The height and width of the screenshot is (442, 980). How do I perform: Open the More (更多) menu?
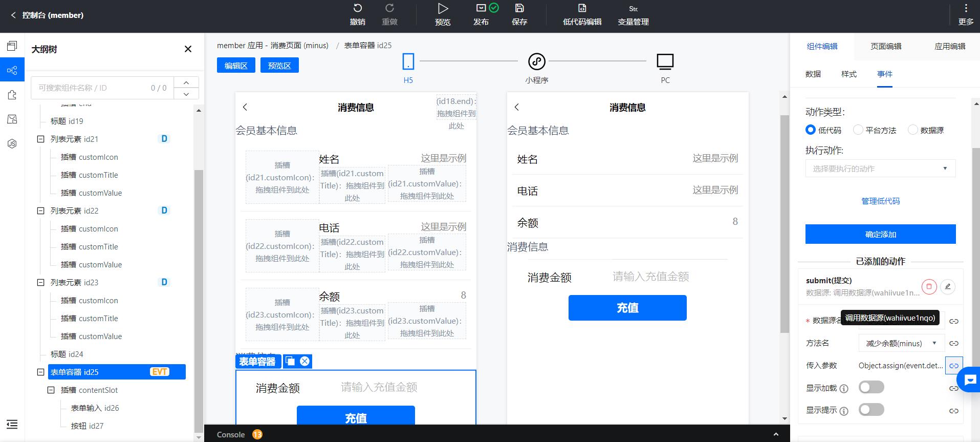click(966, 14)
